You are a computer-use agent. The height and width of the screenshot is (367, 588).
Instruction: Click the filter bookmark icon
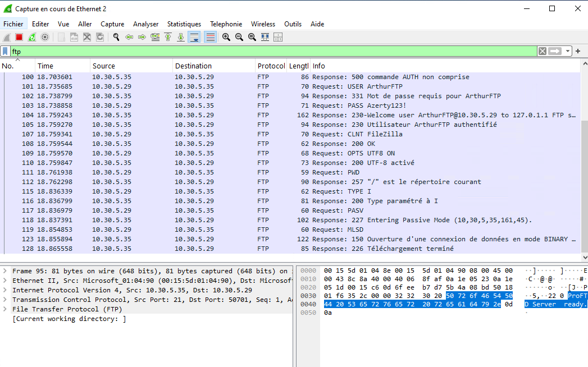(x=5, y=51)
